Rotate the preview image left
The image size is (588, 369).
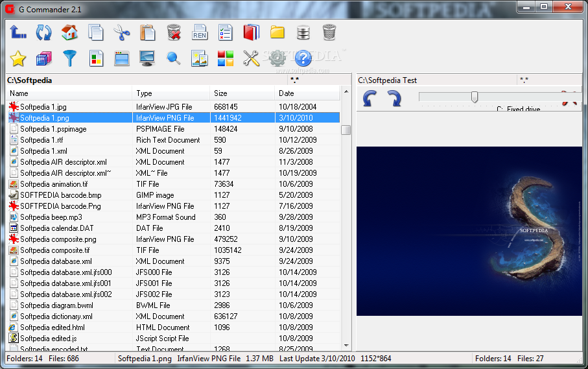370,99
